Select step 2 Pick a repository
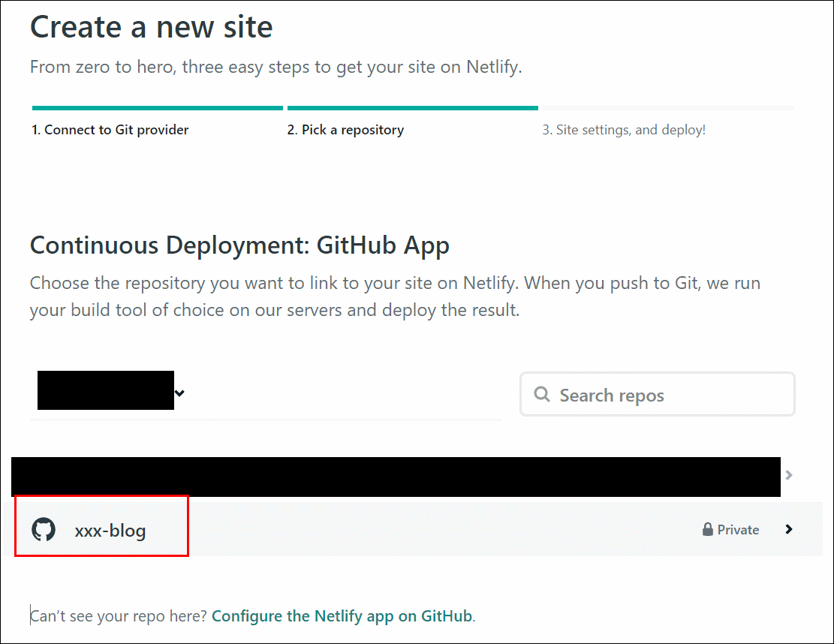This screenshot has height=644, width=834. (x=346, y=130)
